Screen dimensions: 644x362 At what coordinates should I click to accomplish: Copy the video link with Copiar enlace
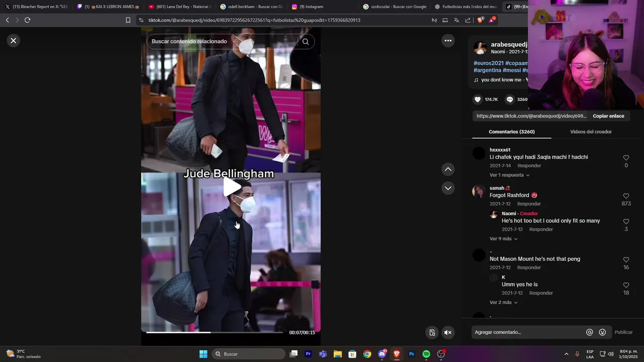click(x=608, y=116)
